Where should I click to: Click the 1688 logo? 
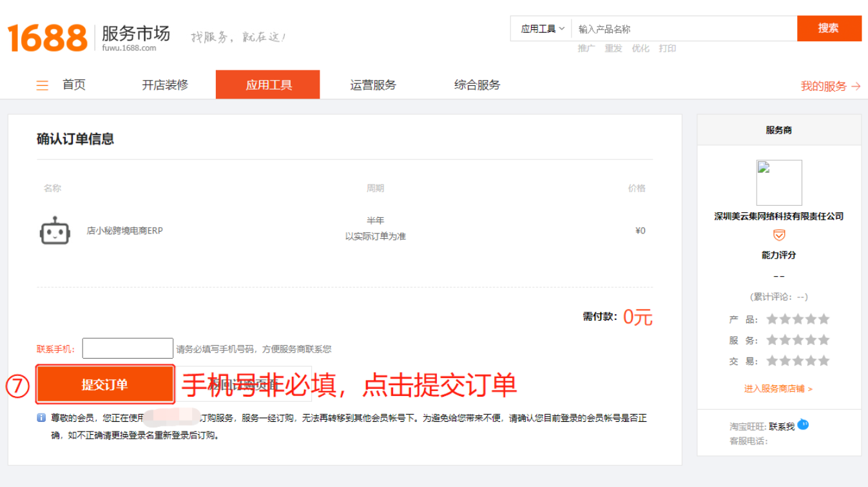point(47,37)
